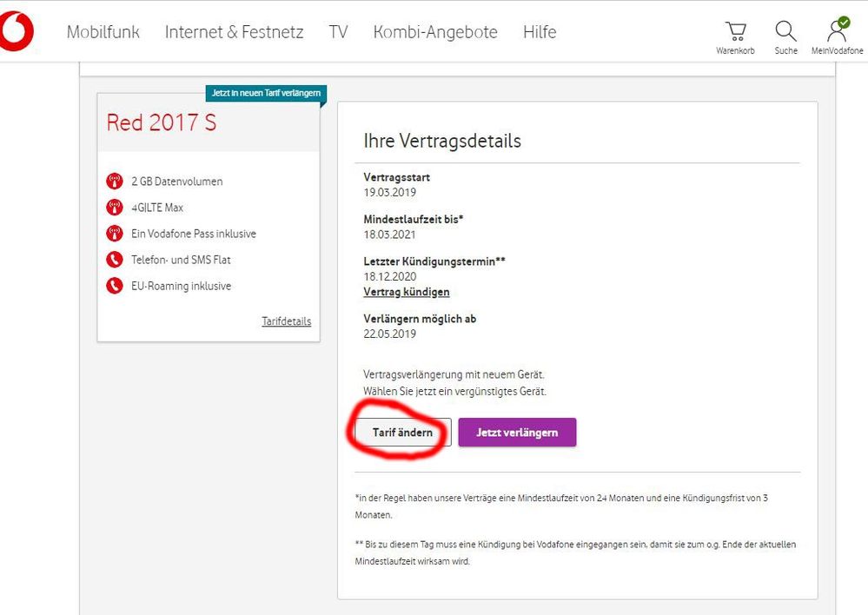Open the MeinVodafone account icon
868x615 pixels.
tap(838, 30)
